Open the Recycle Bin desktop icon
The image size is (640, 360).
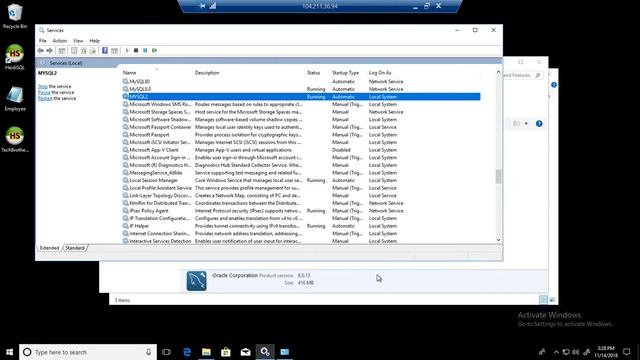(x=15, y=16)
